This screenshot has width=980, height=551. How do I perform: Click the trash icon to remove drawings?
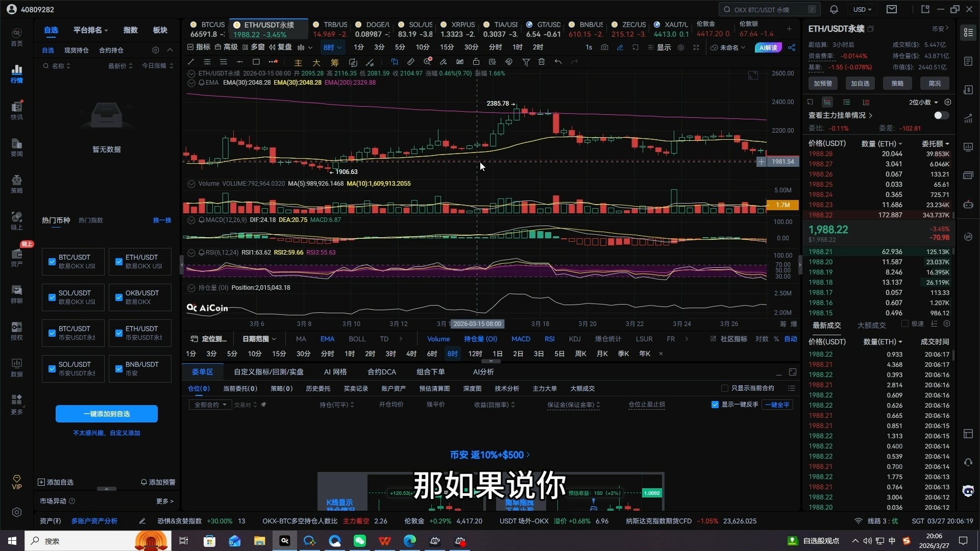[x=542, y=62]
